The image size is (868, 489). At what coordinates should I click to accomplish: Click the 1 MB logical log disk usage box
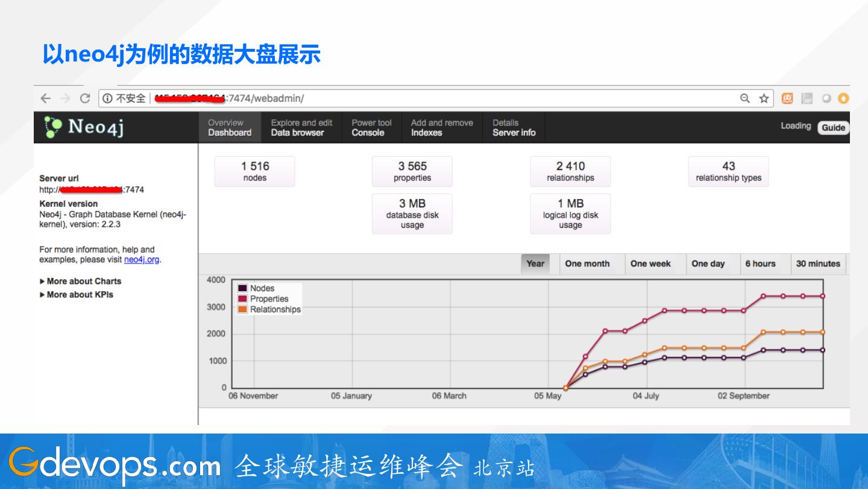[570, 213]
